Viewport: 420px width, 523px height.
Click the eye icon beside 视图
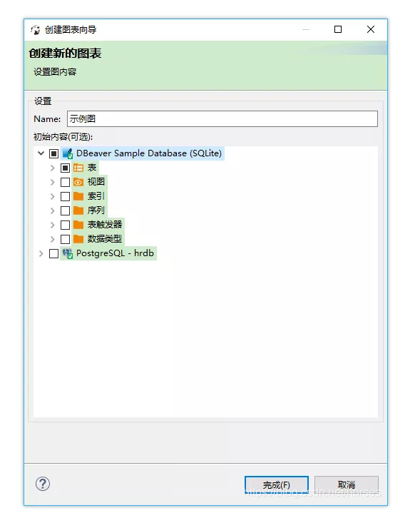tap(78, 182)
